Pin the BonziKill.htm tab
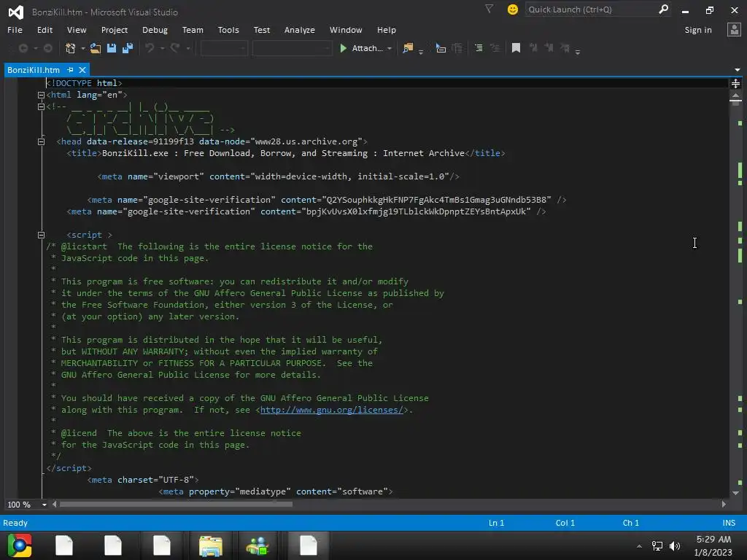 pos(71,69)
